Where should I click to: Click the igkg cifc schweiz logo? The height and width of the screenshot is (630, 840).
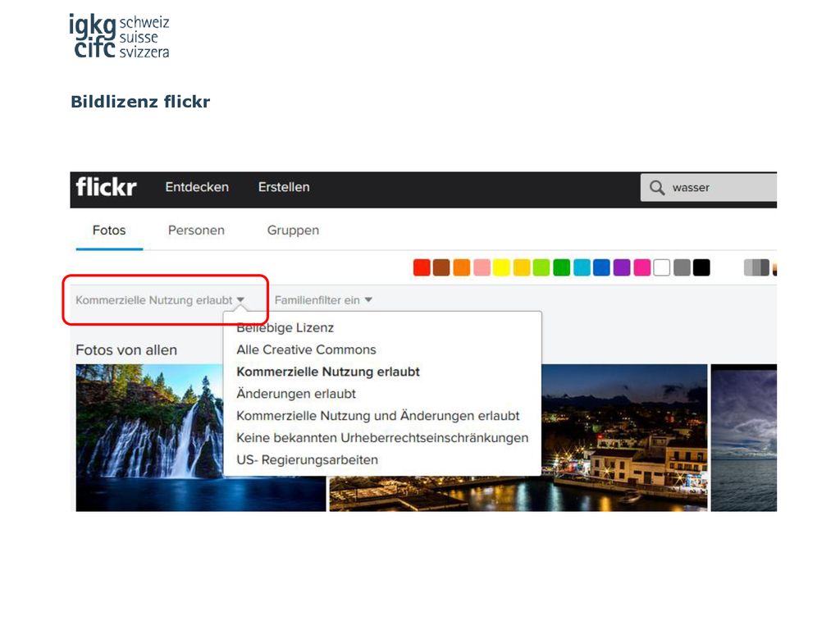coord(119,35)
